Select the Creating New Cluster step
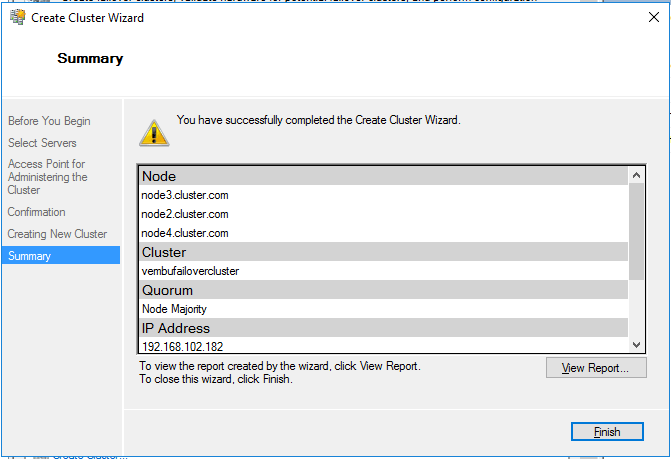671x459 pixels. coord(57,234)
